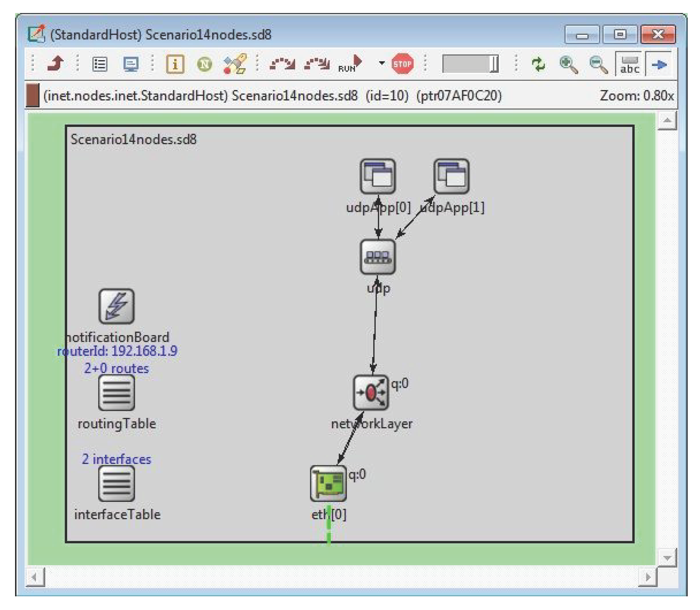
Task: Open the run mode dropdown arrow
Action: click(382, 63)
